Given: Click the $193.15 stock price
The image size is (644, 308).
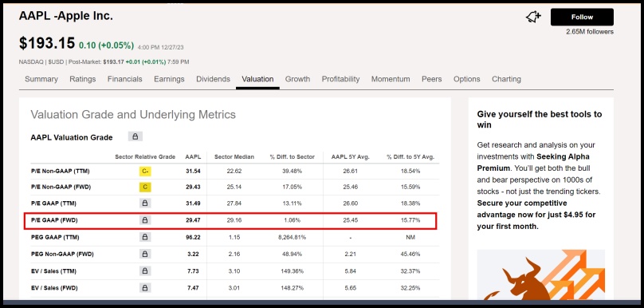Looking at the screenshot, I should click(47, 43).
